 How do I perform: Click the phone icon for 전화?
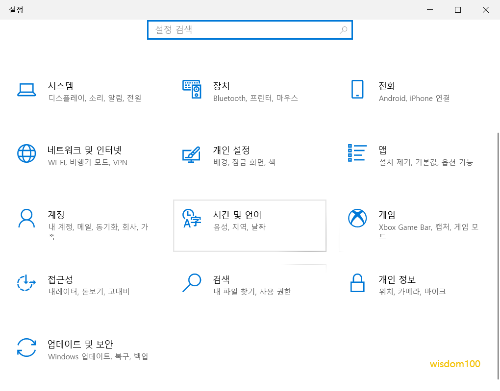tap(357, 89)
